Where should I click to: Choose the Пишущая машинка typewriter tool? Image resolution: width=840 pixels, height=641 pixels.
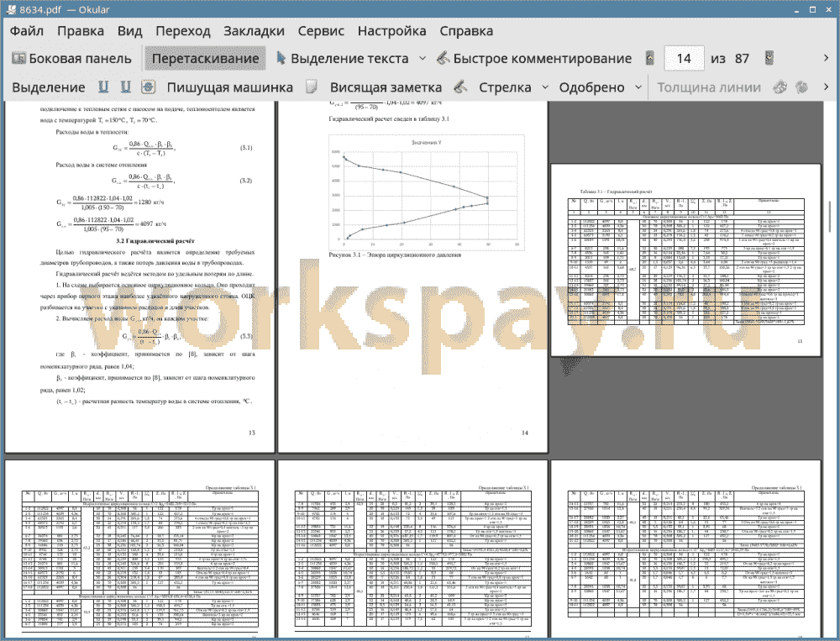pyautogui.click(x=230, y=87)
